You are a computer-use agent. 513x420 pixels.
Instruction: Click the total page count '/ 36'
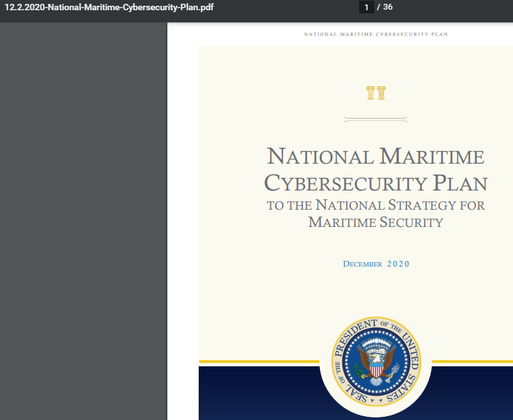[x=385, y=7]
